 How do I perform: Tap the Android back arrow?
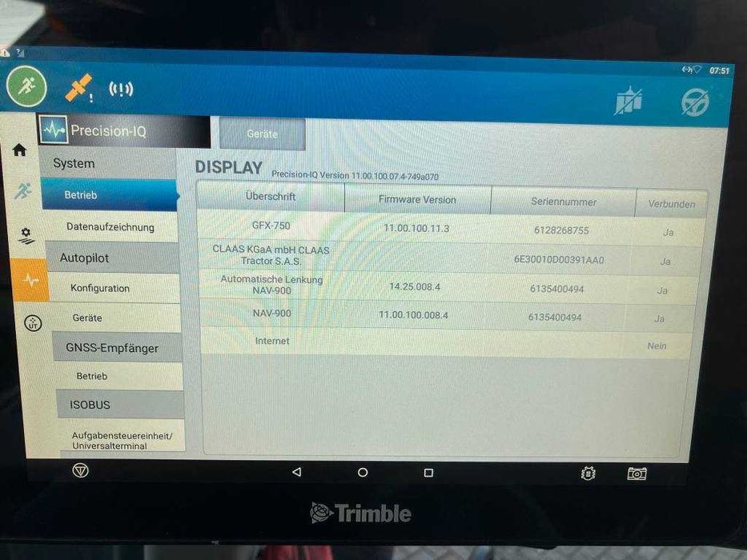pos(296,472)
